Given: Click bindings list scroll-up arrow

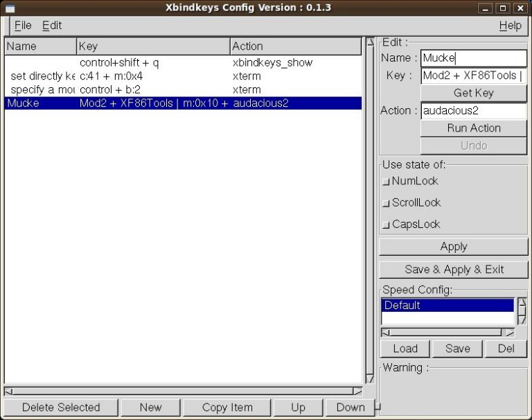Looking at the screenshot, I should (x=370, y=42).
